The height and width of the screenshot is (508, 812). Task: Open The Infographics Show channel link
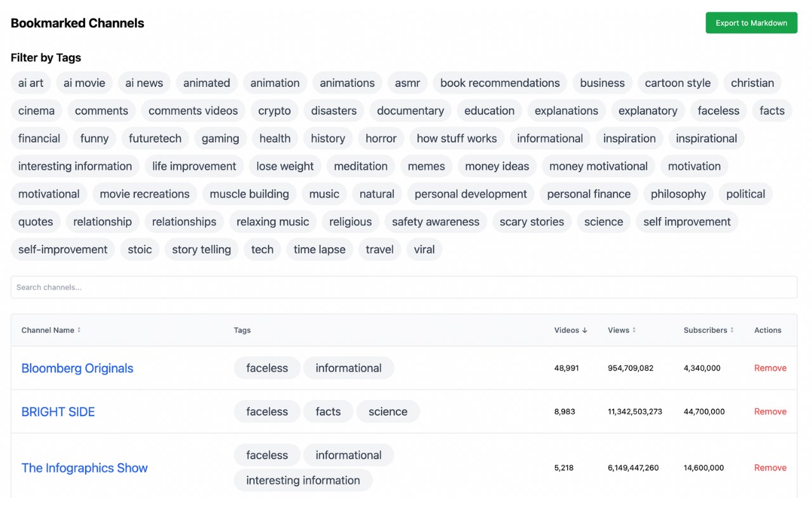click(x=84, y=468)
